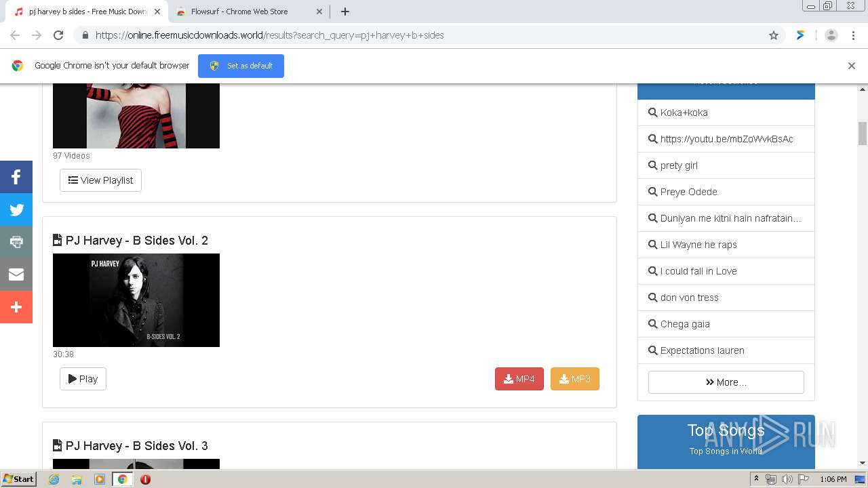Screen dimensions: 868x488
Task: Dismiss the default browser notification bar
Action: pos(852,66)
